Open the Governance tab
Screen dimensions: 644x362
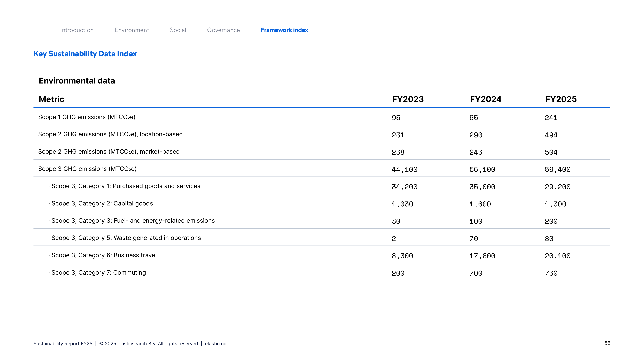click(x=223, y=30)
